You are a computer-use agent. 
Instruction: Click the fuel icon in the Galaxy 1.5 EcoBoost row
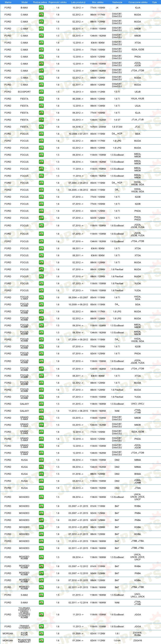pos(41,404)
